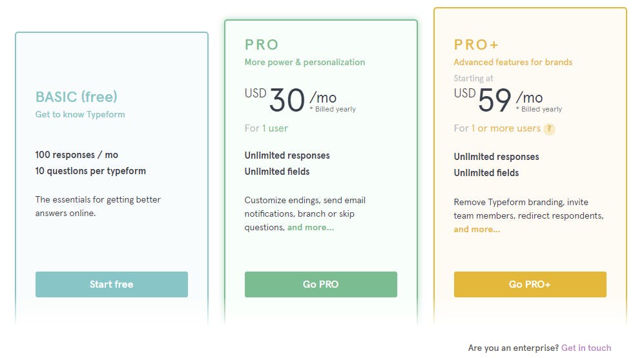644x358 pixels.
Task: Click the yellow PRO+ plan heading
Action: click(x=476, y=45)
